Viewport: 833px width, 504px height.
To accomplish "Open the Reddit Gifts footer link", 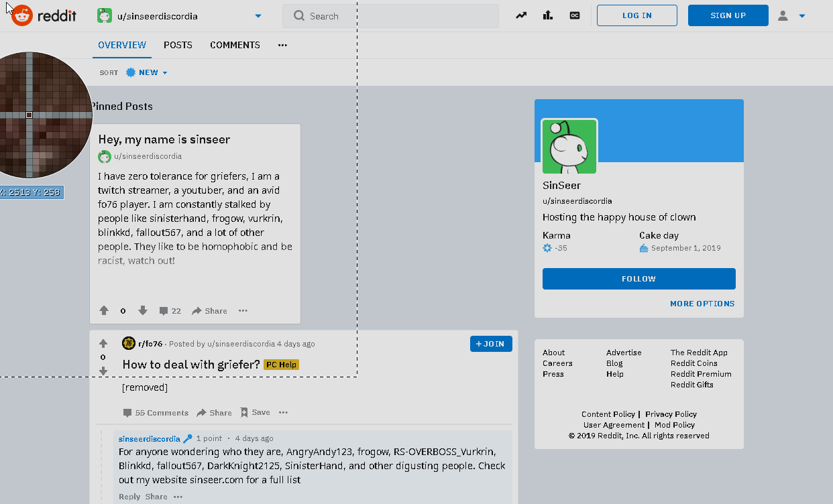I will coord(692,385).
